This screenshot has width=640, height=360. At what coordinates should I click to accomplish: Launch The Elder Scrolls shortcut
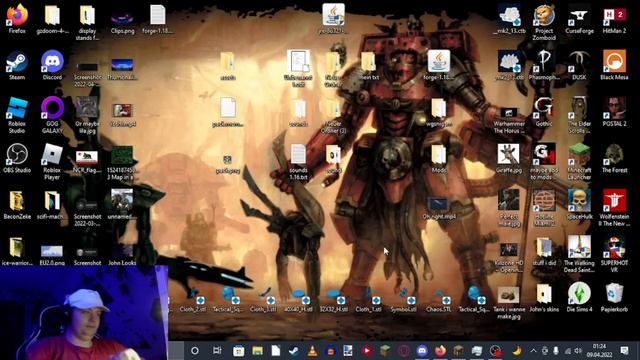coord(579,115)
